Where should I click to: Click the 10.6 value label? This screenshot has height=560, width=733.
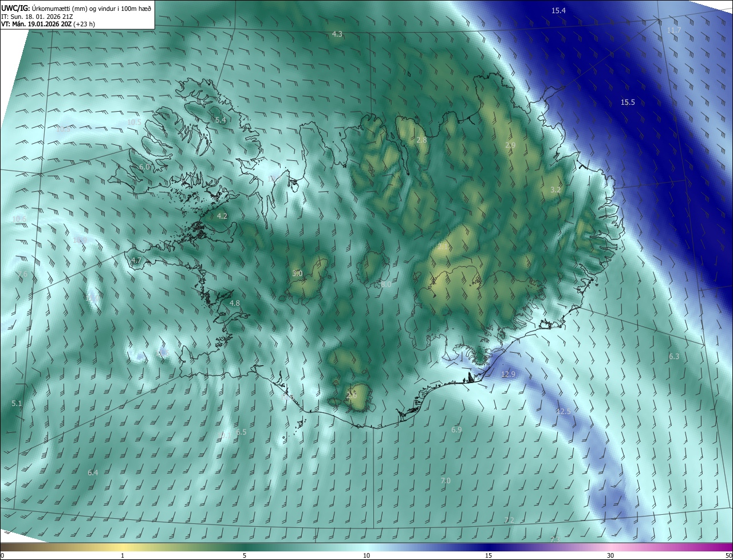point(19,219)
